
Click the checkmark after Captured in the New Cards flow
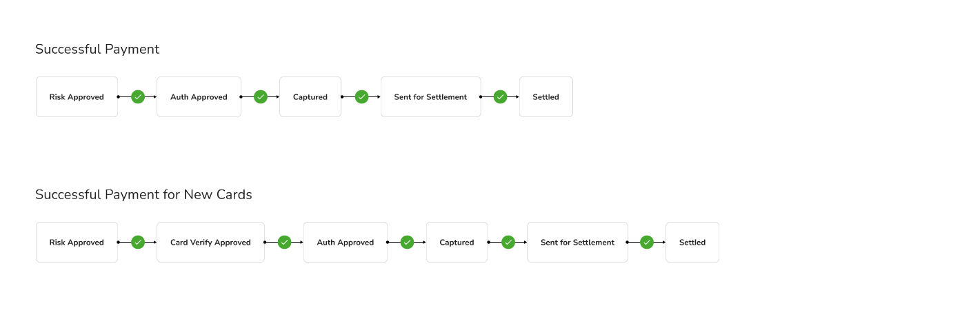coord(508,243)
